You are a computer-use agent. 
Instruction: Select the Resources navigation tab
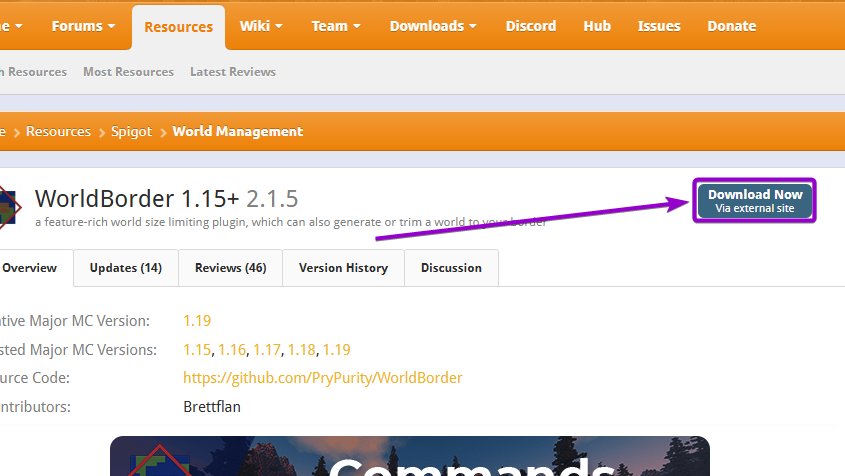pyautogui.click(x=178, y=27)
